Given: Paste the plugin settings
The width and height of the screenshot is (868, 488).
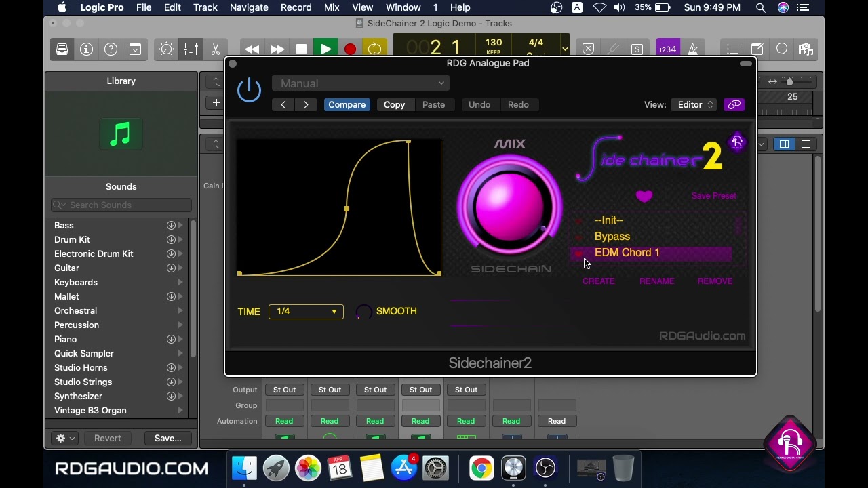Looking at the screenshot, I should coord(433,104).
